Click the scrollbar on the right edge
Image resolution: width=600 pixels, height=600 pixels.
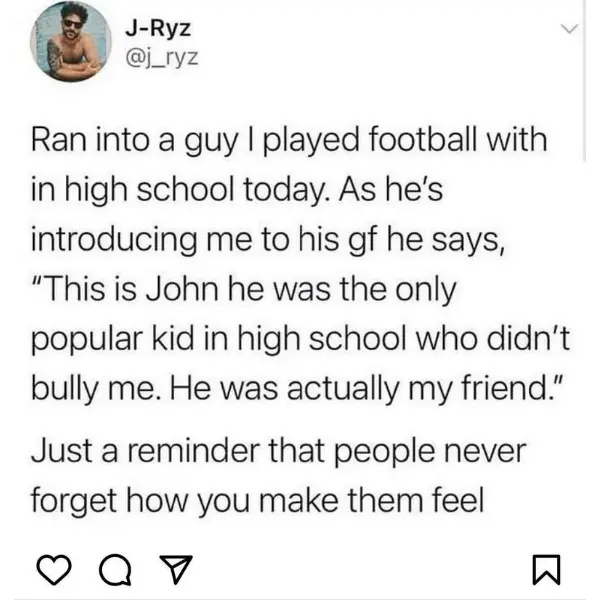(584, 80)
